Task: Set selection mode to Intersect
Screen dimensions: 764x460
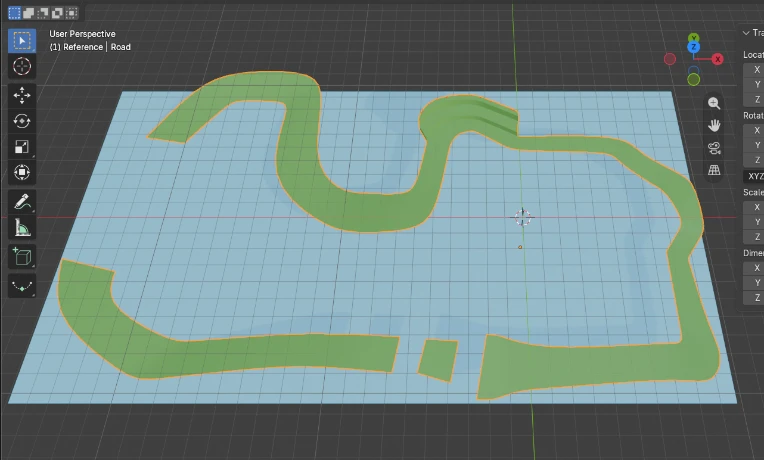Action: (71, 13)
